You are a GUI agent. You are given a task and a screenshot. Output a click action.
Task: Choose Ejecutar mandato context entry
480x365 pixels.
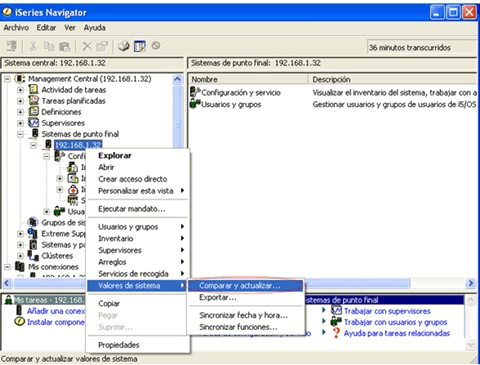tap(137, 209)
